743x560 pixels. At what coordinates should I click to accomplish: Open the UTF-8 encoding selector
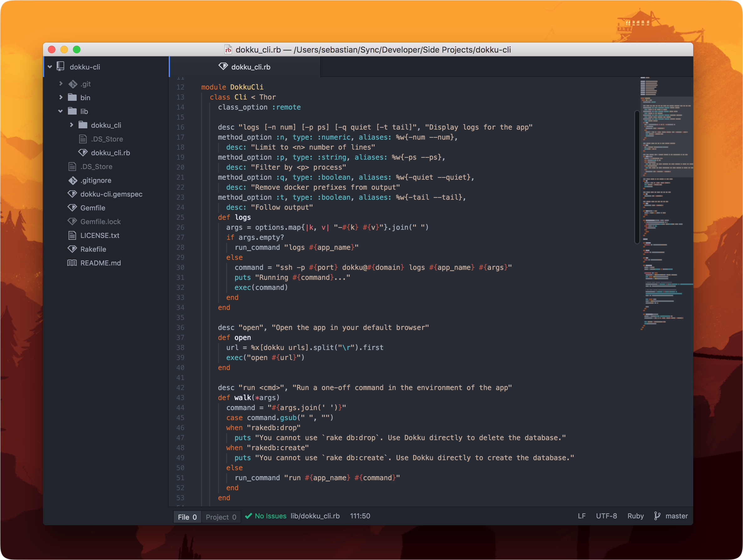click(x=606, y=516)
